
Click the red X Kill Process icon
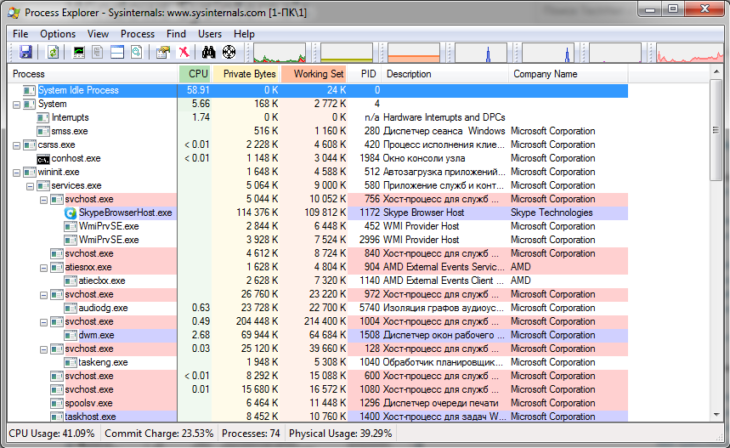(184, 52)
